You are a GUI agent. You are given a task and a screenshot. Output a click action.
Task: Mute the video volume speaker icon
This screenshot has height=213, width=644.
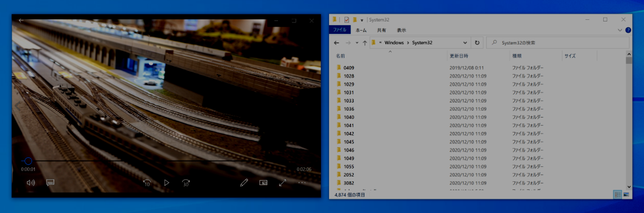[x=31, y=182]
